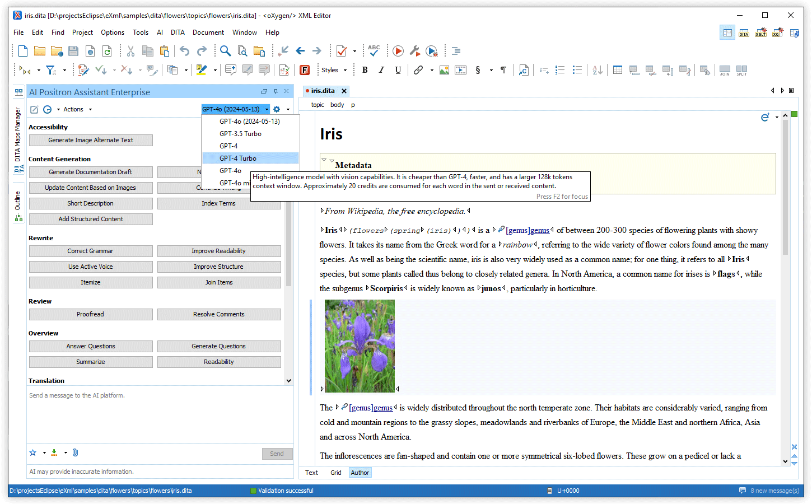Click the Insert Section symbol icon
This screenshot has width=812, height=504.
(x=478, y=70)
